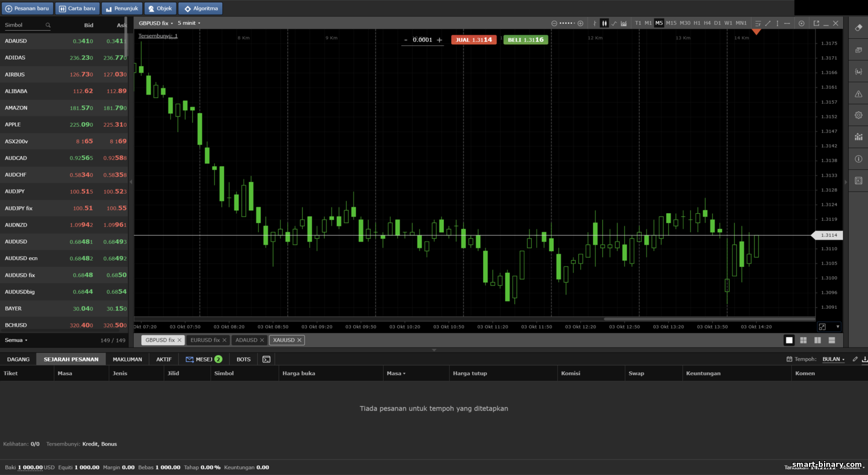This screenshot has width=868, height=475.
Task: Zoom out chart with minus circle
Action: tap(554, 23)
